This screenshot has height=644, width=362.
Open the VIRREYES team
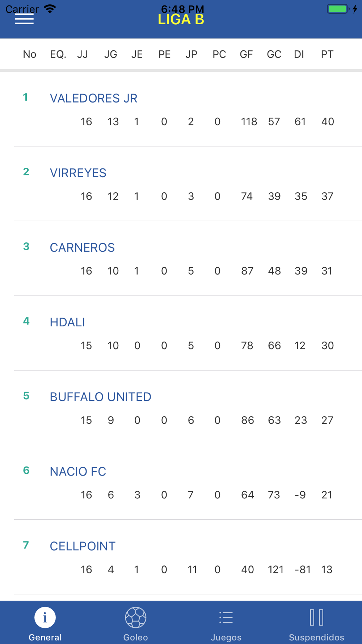click(78, 173)
